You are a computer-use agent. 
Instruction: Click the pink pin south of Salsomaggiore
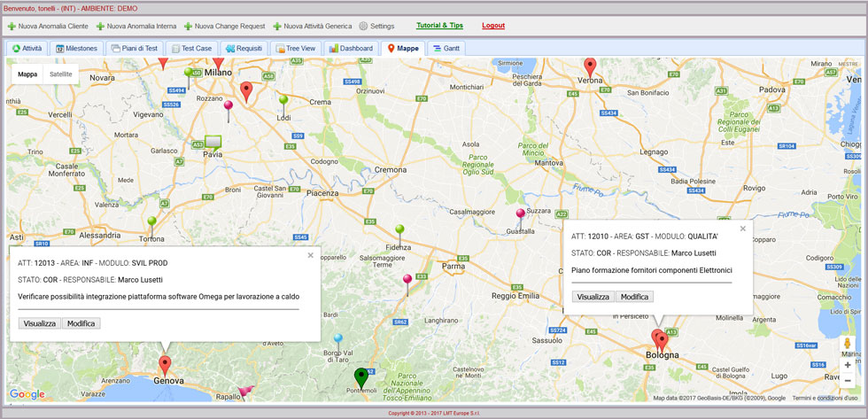[407, 282]
